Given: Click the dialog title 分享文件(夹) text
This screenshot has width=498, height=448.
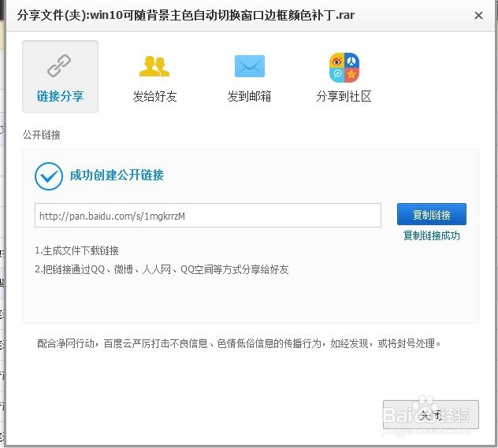Looking at the screenshot, I should tap(185, 15).
